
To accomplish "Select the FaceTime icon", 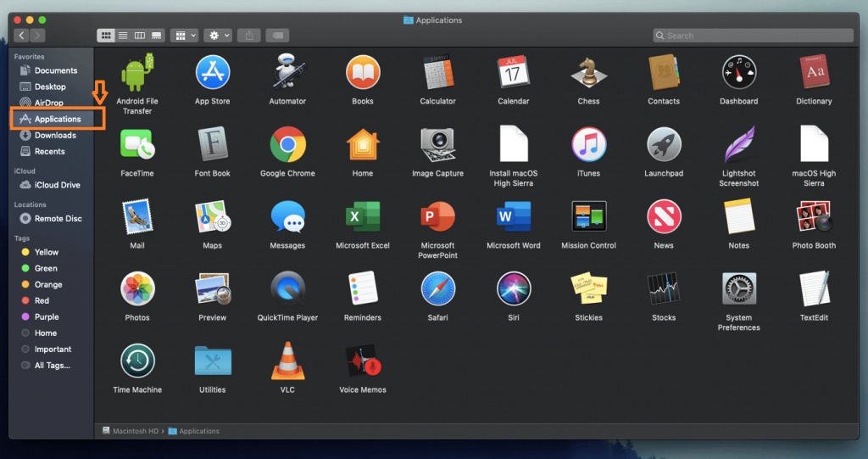I will point(137,145).
